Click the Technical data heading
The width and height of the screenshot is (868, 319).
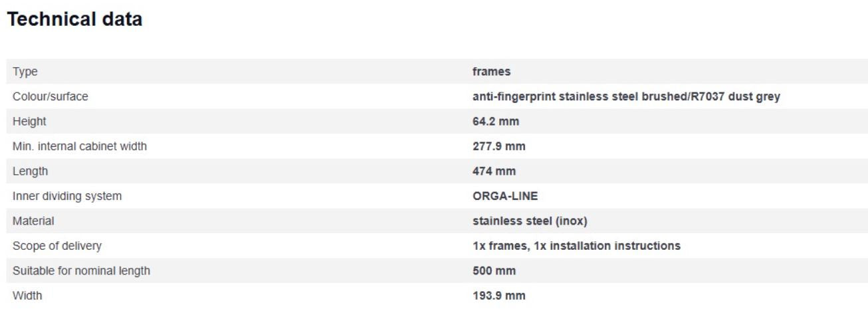pyautogui.click(x=74, y=20)
